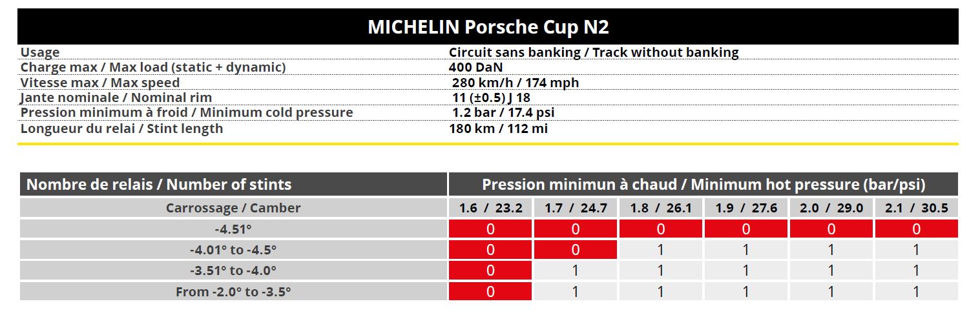This screenshot has width=980, height=317.
Task: Click the -4.01° to -4.5° camber row label
Action: [x=233, y=250]
